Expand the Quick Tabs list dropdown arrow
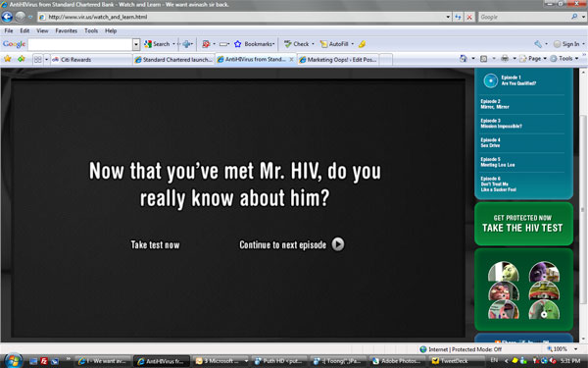The image size is (588, 368). (x=46, y=59)
